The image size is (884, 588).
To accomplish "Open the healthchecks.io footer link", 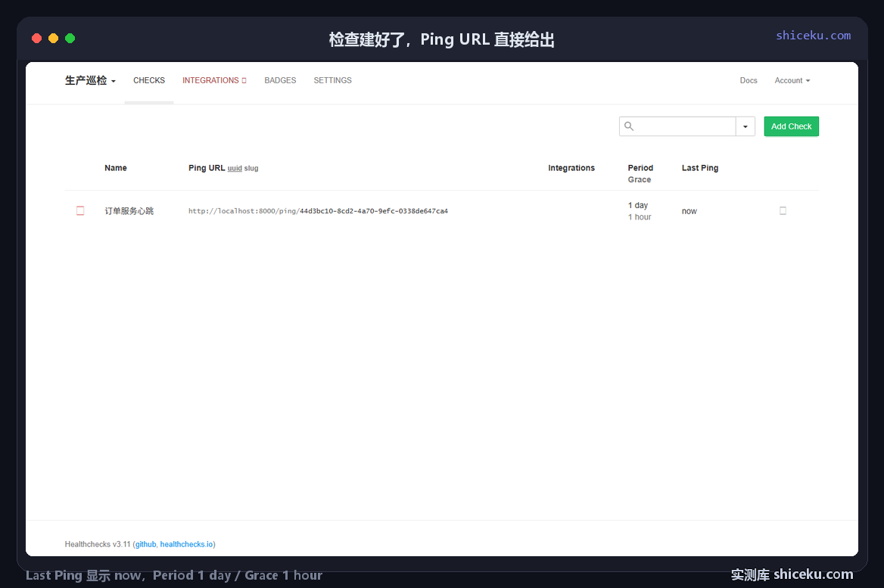I will point(187,545).
